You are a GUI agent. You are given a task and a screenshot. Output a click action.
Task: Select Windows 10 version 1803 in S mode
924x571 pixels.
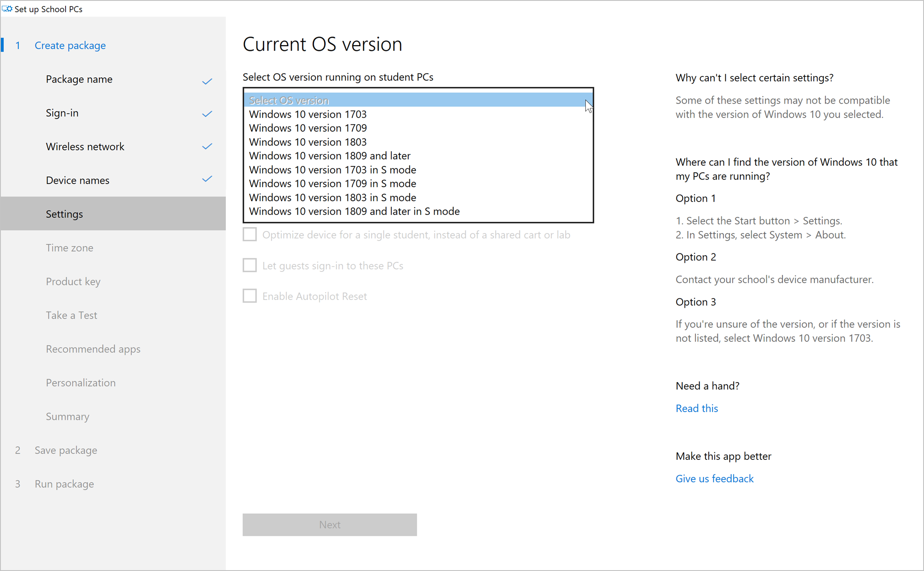[x=332, y=198]
